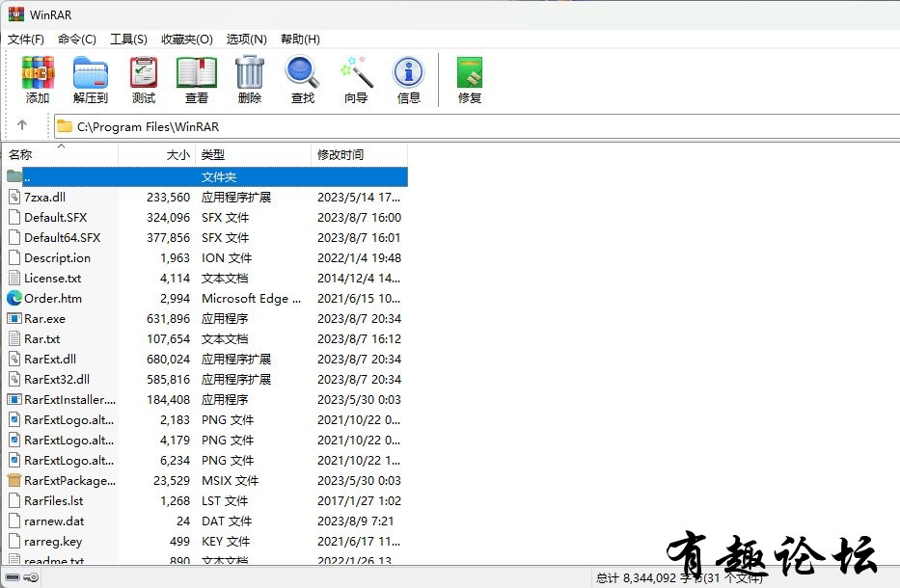Open the View (查看) tool
The width and height of the screenshot is (900, 588).
point(196,73)
